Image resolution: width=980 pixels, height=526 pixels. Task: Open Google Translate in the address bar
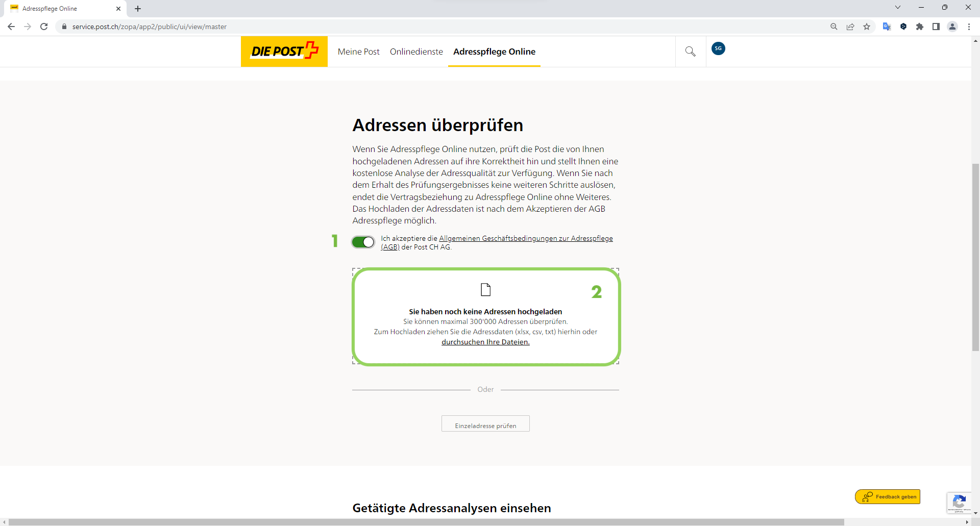coord(887,27)
